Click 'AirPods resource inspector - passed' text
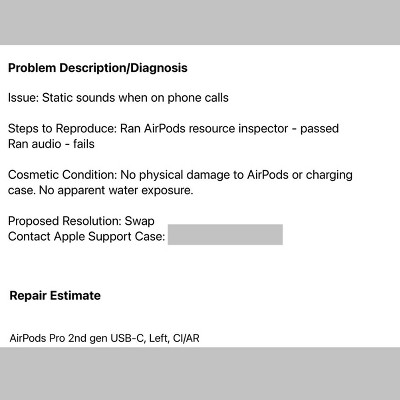 [x=241, y=129]
